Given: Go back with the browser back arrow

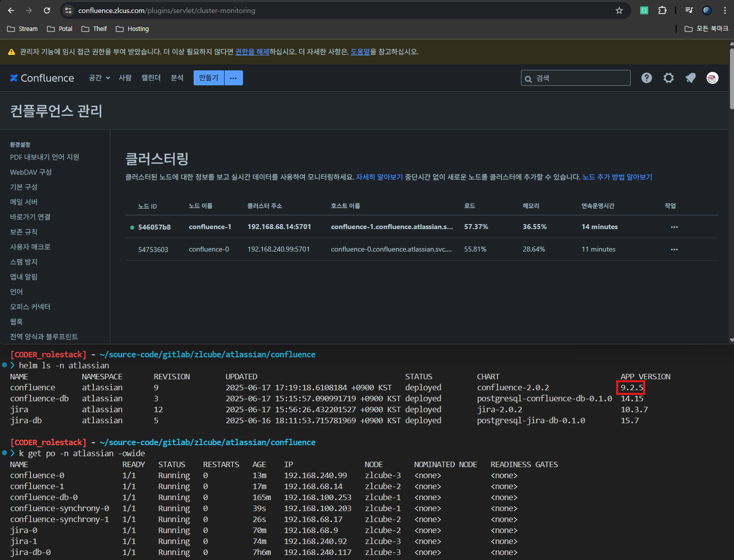Looking at the screenshot, I should coord(11,10).
